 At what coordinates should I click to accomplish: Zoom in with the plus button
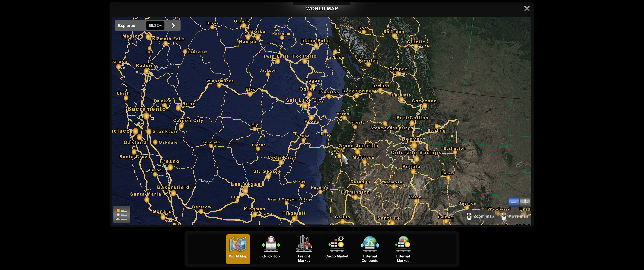pyautogui.click(x=525, y=202)
